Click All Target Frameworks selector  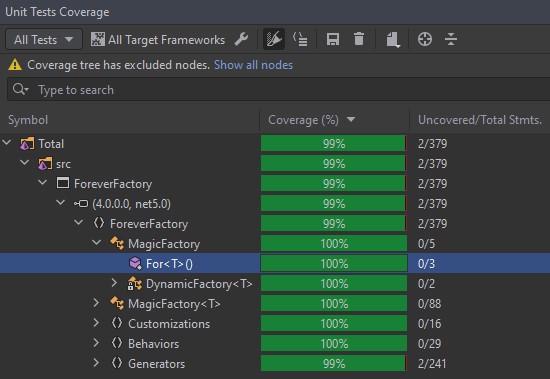(x=157, y=40)
